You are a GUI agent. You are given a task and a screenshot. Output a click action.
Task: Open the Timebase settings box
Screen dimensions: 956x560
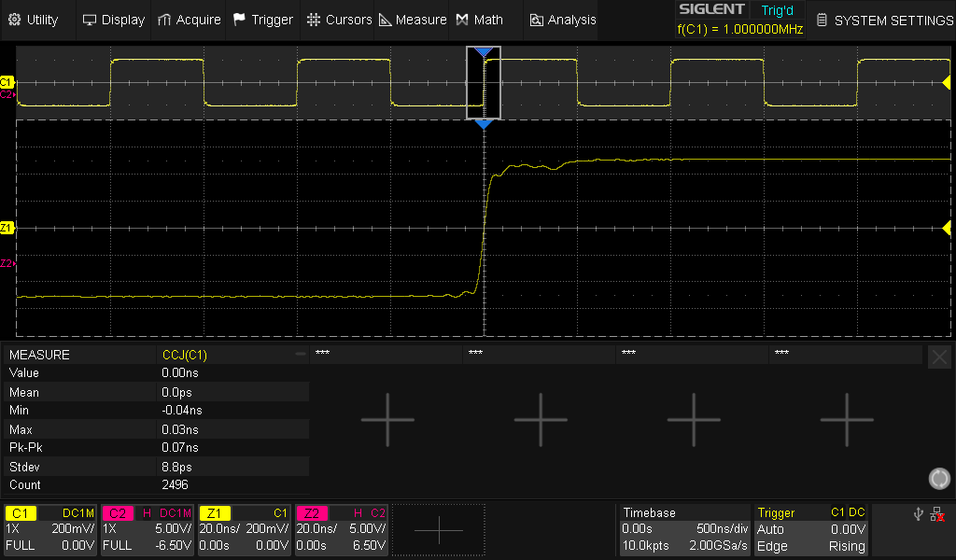(x=685, y=529)
